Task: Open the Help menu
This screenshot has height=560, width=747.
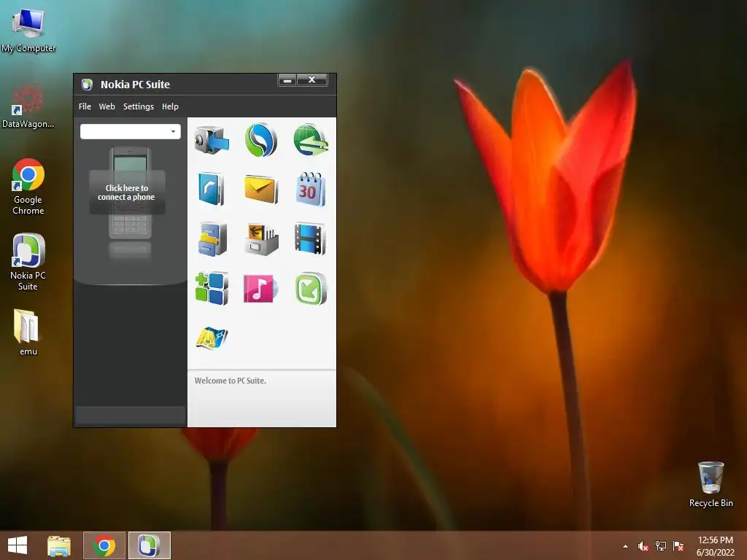Action: [x=170, y=106]
